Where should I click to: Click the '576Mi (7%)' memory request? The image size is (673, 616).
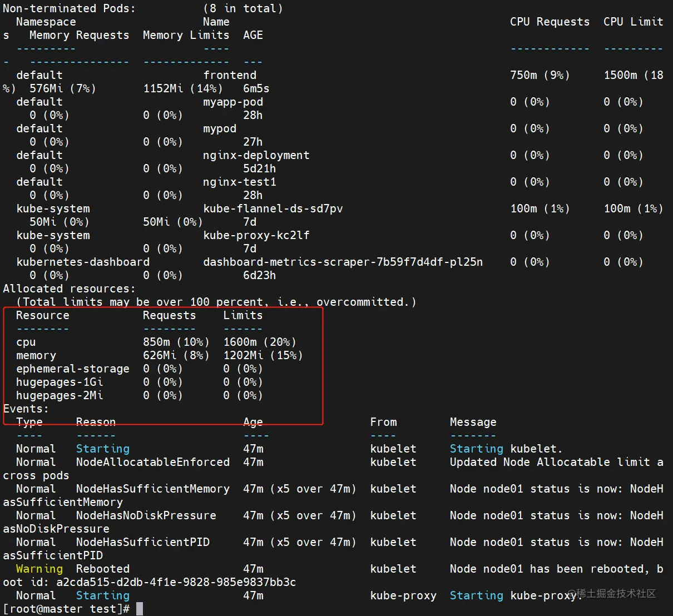pyautogui.click(x=63, y=88)
